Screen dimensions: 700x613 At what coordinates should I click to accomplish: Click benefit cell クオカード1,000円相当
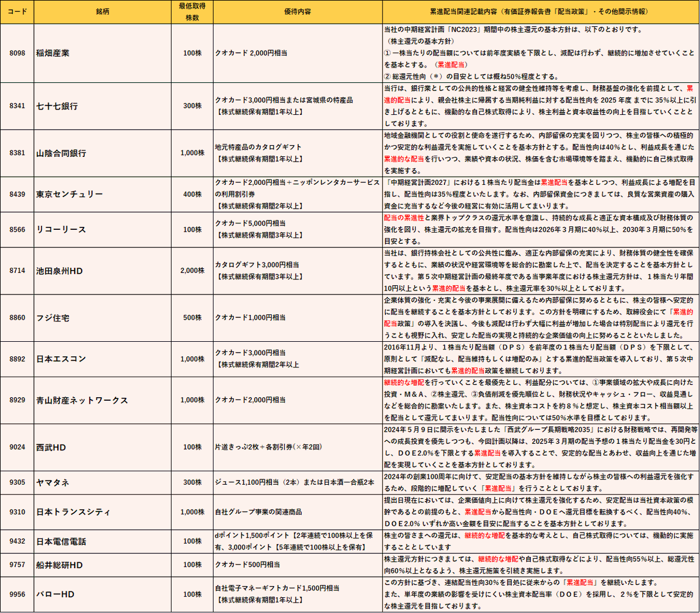(x=298, y=318)
